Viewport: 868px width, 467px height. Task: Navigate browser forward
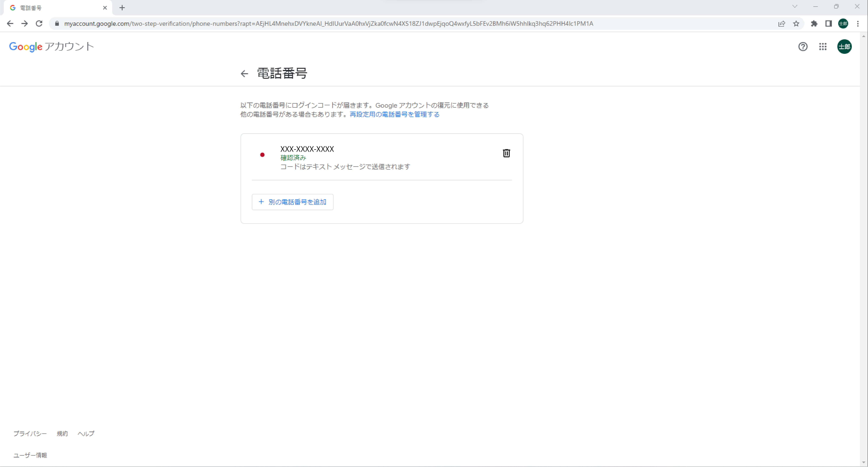[x=25, y=24]
